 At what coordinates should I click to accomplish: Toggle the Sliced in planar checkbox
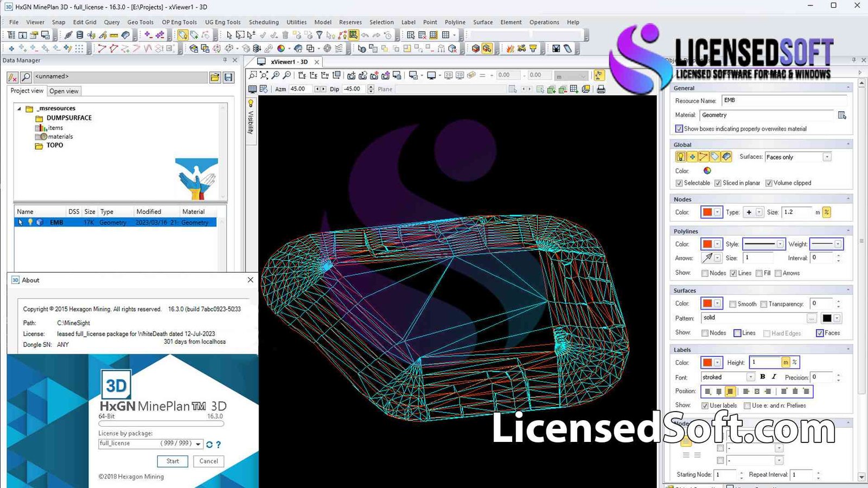718,183
